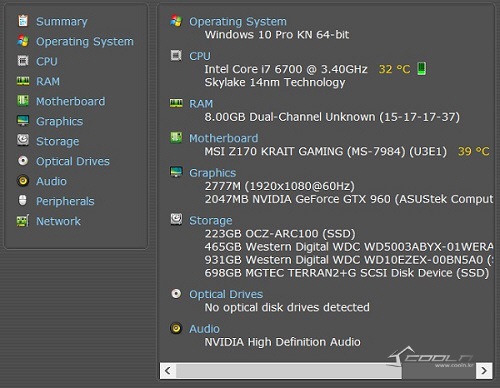Click the Motherboard heading link in summary
This screenshot has width=500, height=388.
tap(223, 138)
